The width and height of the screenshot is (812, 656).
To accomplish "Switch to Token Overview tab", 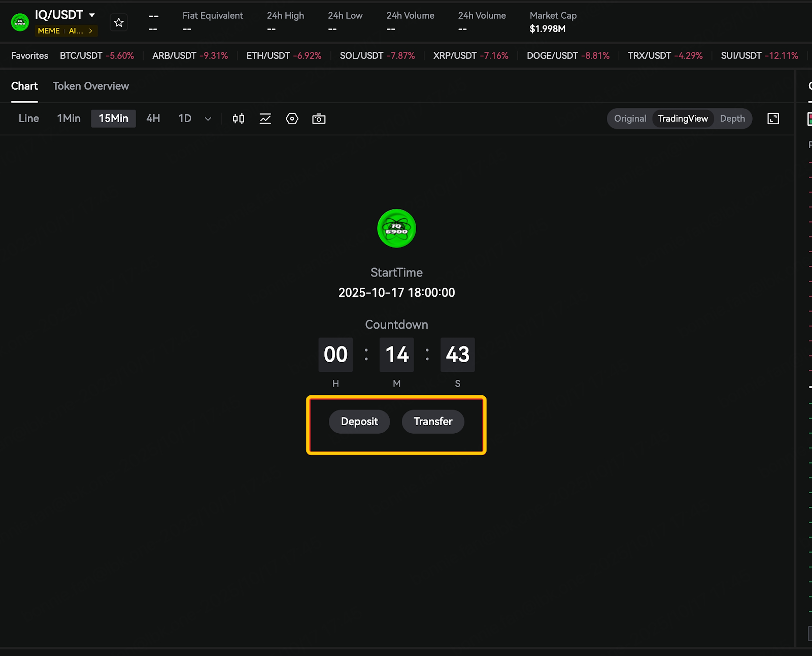I will point(91,86).
